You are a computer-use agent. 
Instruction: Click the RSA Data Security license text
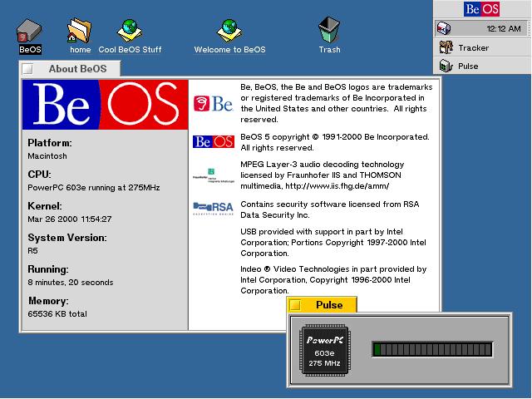330,209
